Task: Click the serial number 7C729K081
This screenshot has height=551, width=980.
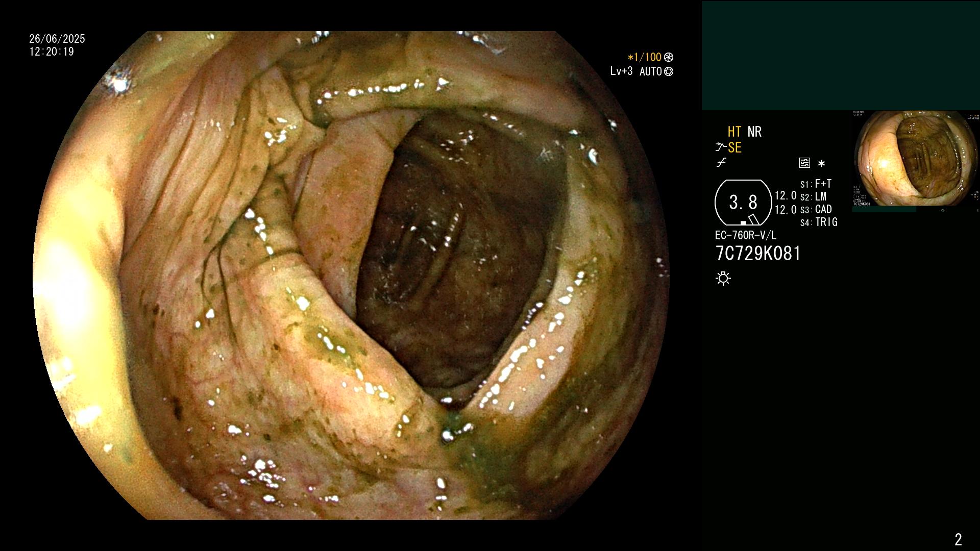Action: 758,253
